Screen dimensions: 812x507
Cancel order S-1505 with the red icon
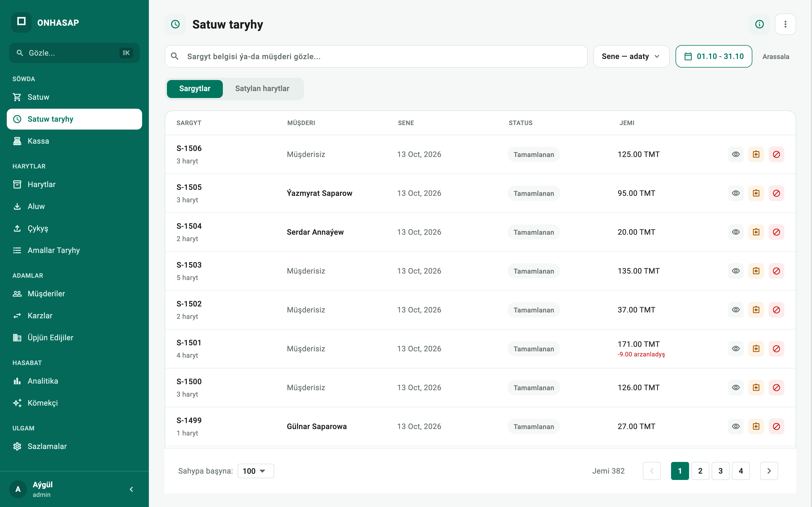pos(776,193)
